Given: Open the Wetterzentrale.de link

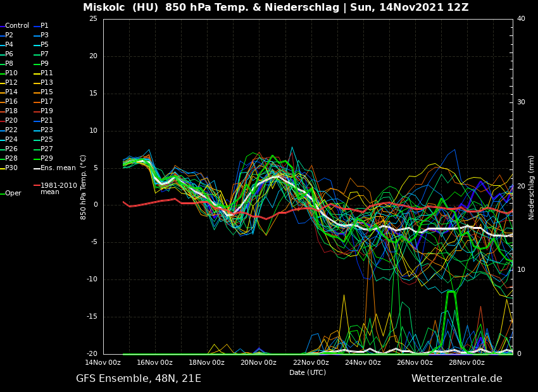Looking at the screenshot, I should coord(456,379).
